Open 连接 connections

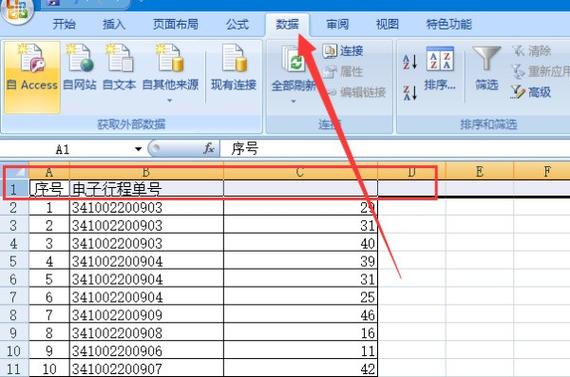point(343,51)
